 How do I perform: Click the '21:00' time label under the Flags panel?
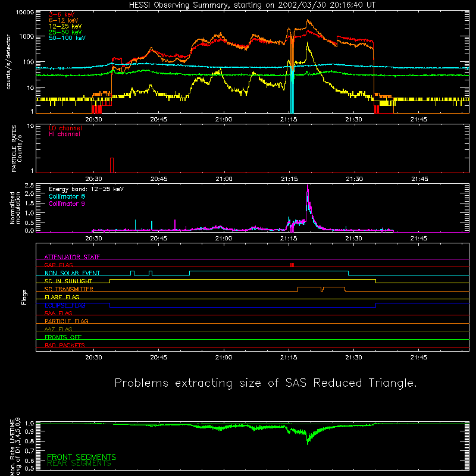coord(224,358)
